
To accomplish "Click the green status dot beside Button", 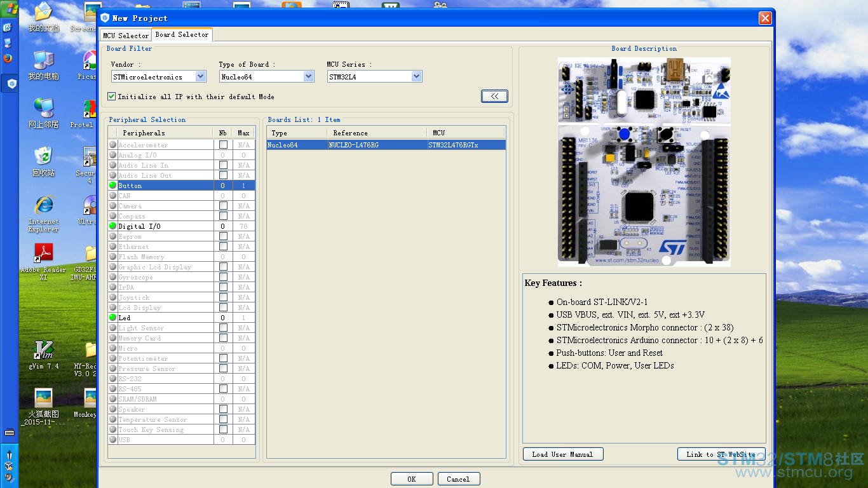I will (112, 186).
